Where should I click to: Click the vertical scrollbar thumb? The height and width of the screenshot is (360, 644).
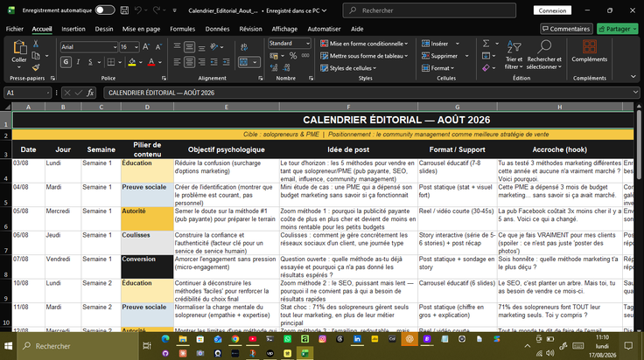point(639,145)
